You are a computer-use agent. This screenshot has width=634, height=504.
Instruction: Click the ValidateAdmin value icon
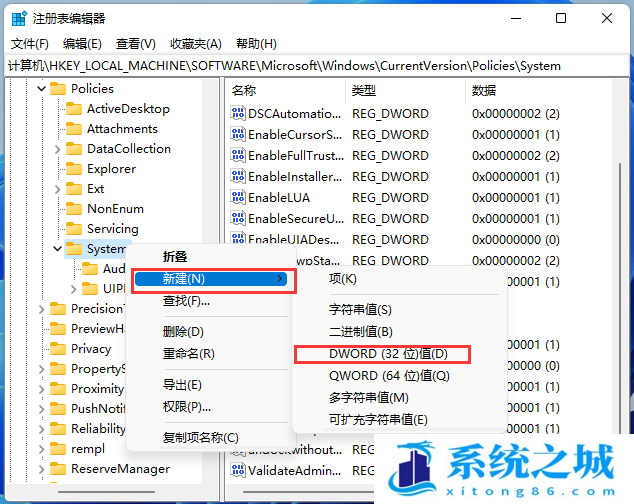(x=238, y=470)
